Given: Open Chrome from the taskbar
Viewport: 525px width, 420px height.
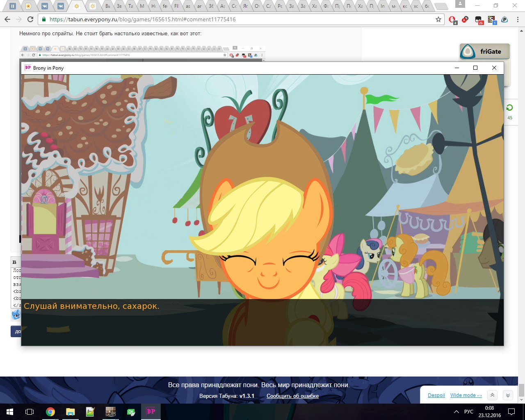Looking at the screenshot, I should [50, 412].
